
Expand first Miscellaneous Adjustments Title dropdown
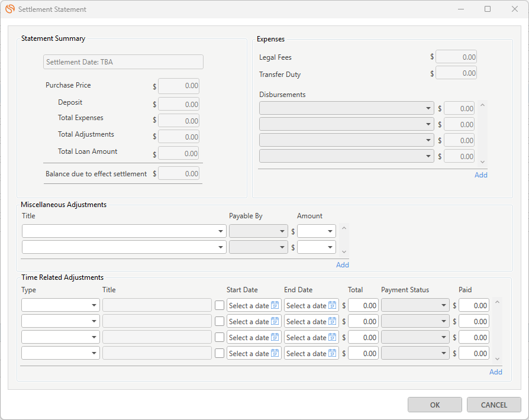tap(124, 231)
